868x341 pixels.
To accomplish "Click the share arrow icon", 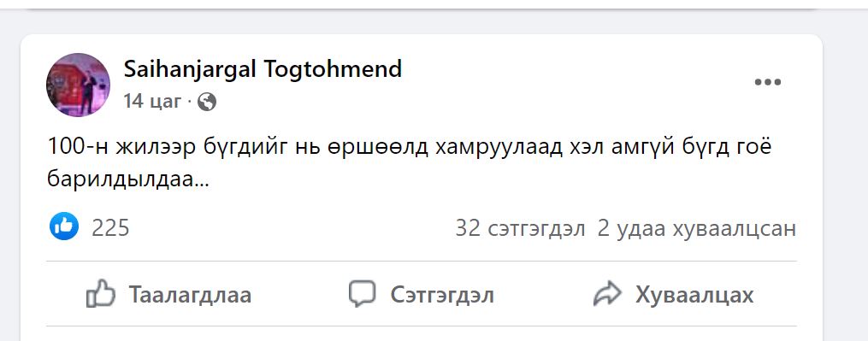I will coord(608,295).
